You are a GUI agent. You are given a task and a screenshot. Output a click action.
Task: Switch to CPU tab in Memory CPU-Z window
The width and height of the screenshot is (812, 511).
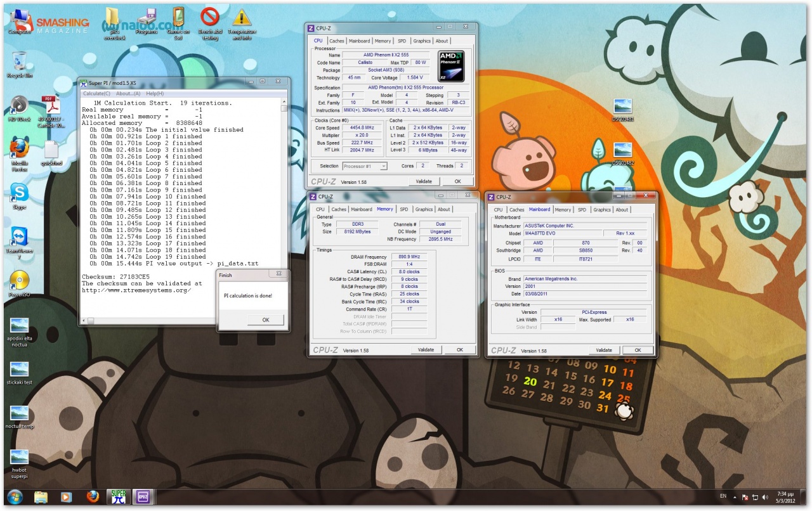tap(320, 209)
